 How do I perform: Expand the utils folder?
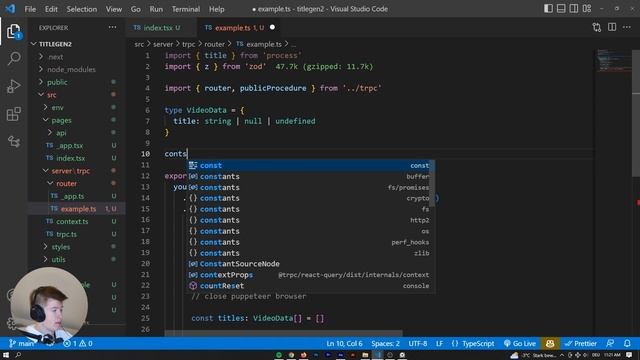[58, 259]
